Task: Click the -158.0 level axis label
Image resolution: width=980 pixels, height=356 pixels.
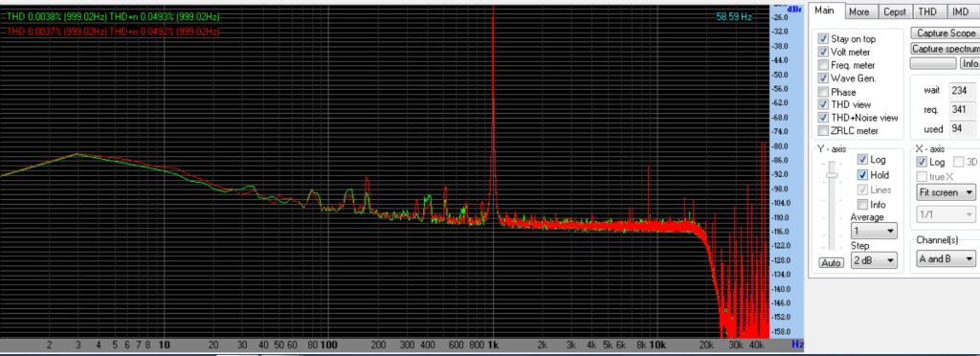Action: 782,331
